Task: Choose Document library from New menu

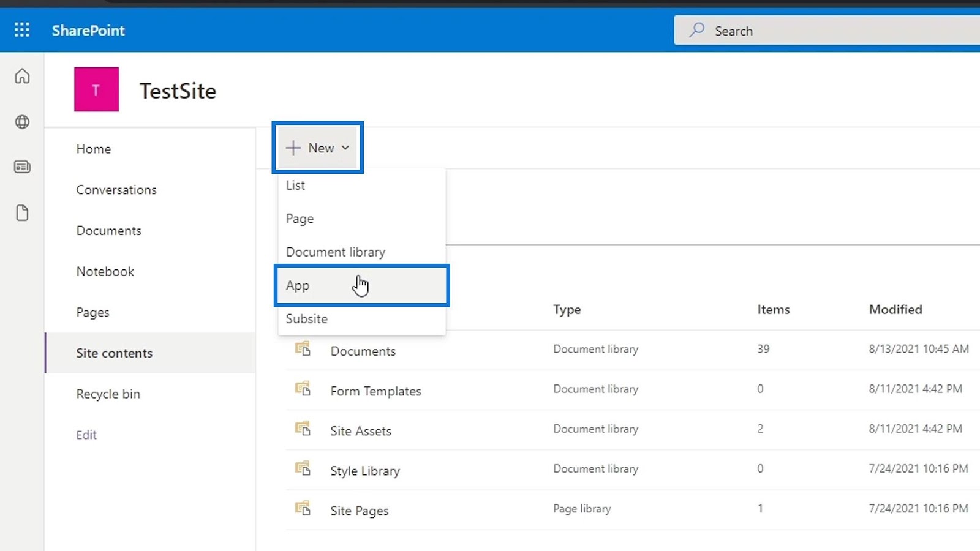Action: [361, 252]
